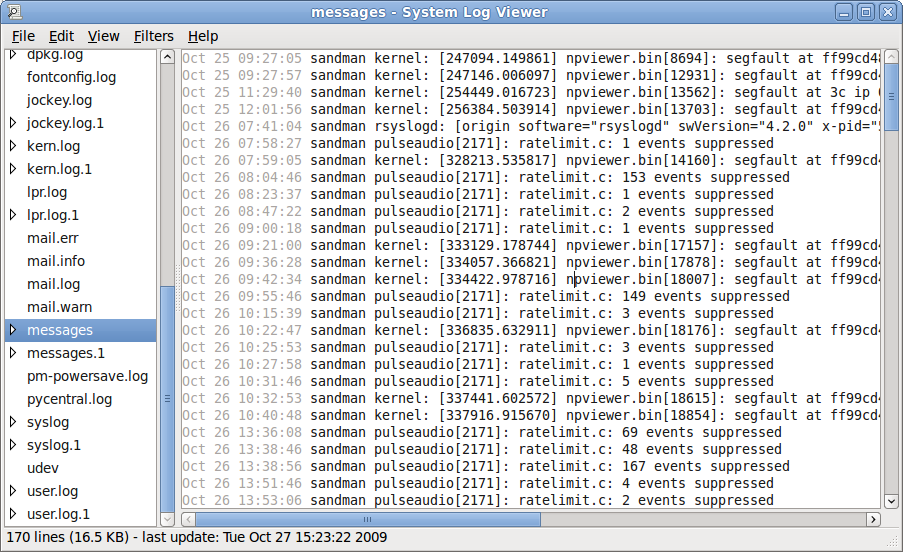Select mail.err in the log list
Viewport: 903px width, 552px height.
52,238
